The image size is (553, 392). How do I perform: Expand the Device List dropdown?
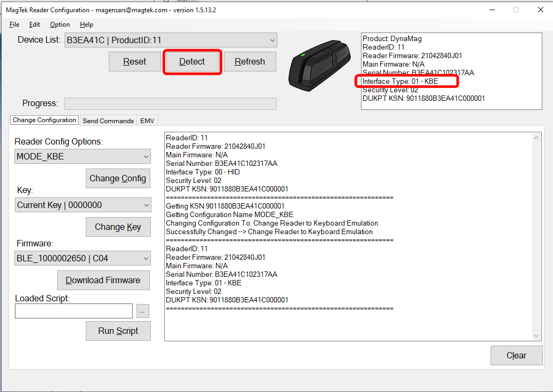tap(273, 40)
